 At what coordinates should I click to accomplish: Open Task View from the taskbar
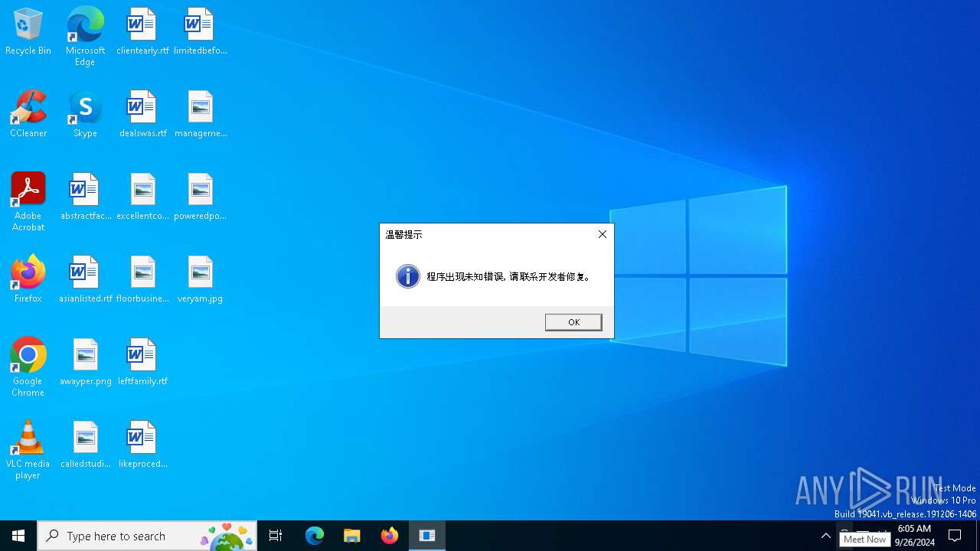(276, 536)
